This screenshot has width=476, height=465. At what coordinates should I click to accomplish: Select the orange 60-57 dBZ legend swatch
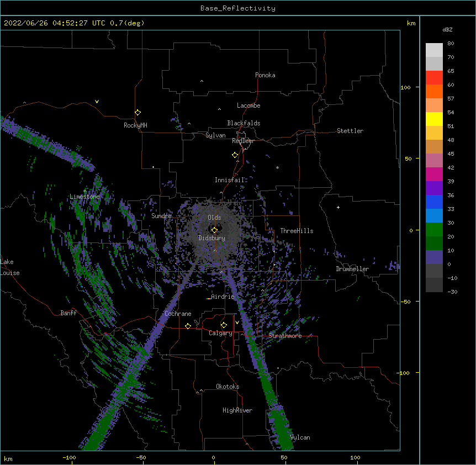coord(434,91)
